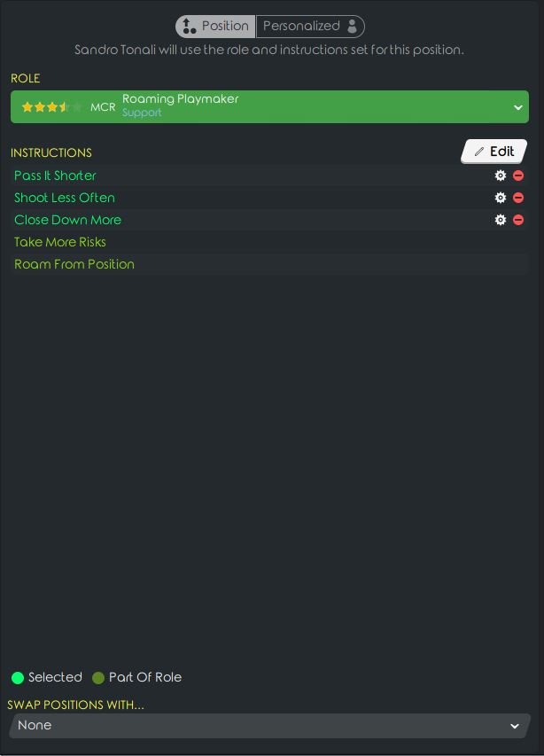Open settings gear for Shoot Less Often
Viewport: 544px width, 756px height.
pyautogui.click(x=500, y=198)
